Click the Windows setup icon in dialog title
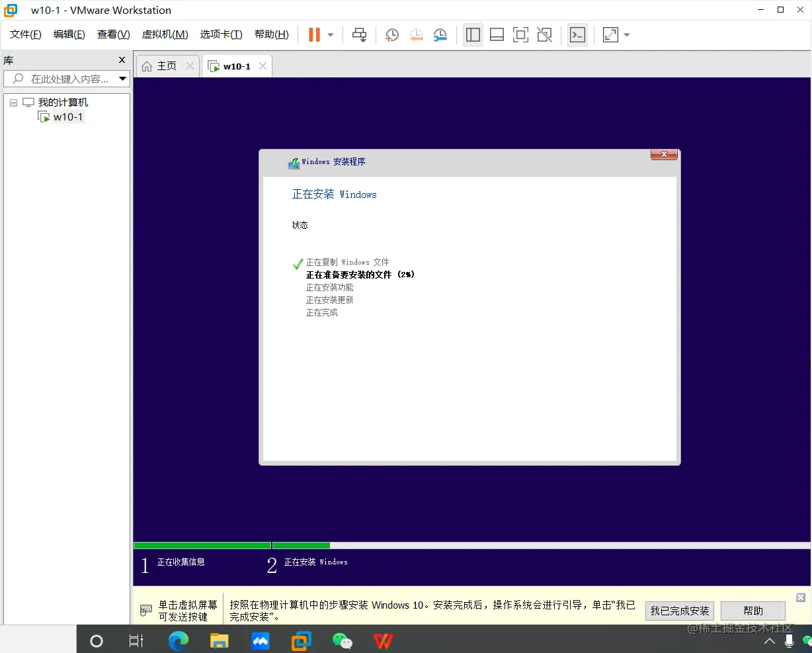 coord(294,163)
